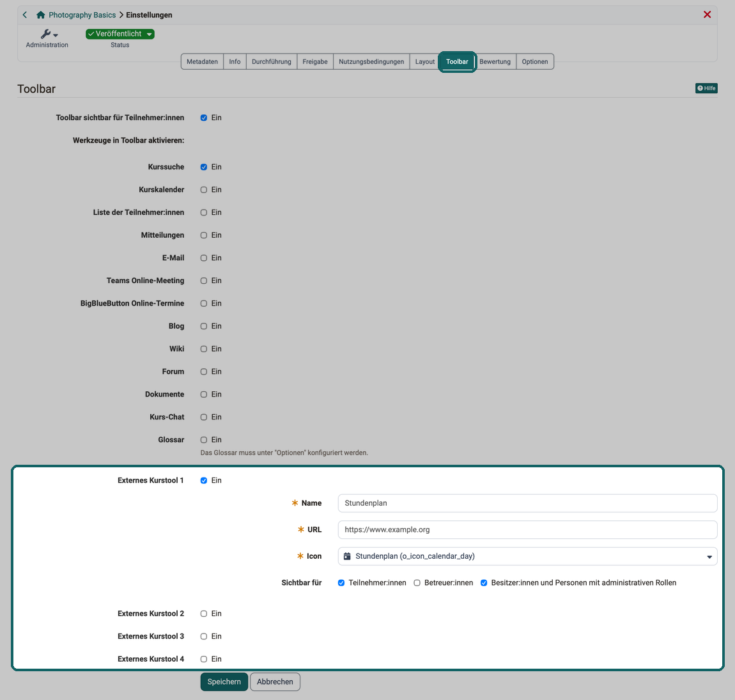Viewport: 735px width, 700px height.
Task: Select the Layout tab
Action: point(424,61)
